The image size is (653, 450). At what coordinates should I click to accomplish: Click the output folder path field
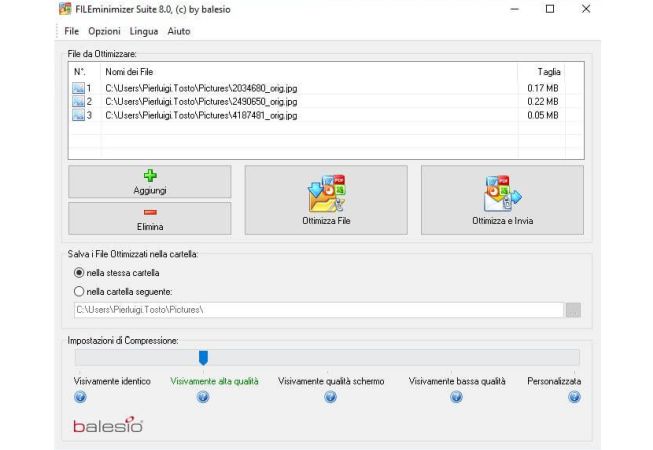coord(319,310)
